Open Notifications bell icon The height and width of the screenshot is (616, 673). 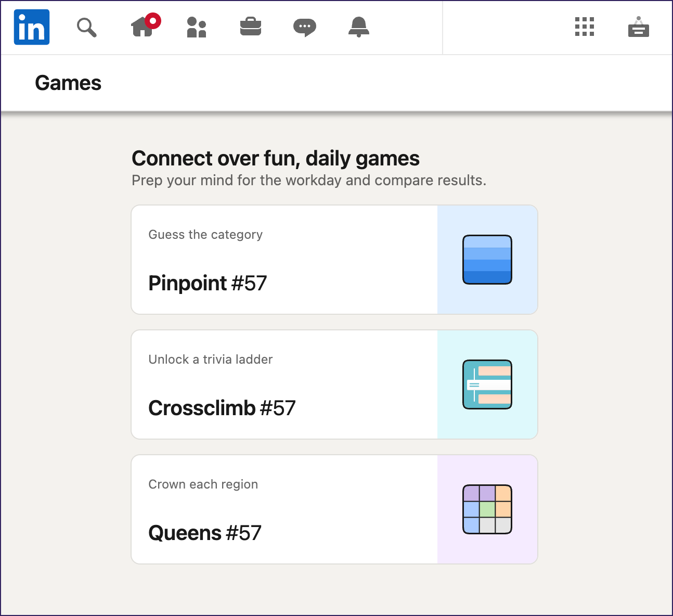click(x=359, y=27)
